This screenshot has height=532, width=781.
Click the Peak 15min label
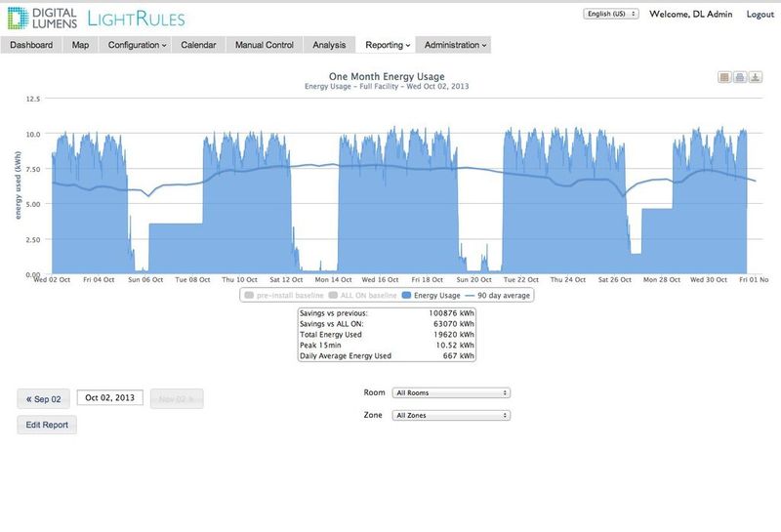320,346
